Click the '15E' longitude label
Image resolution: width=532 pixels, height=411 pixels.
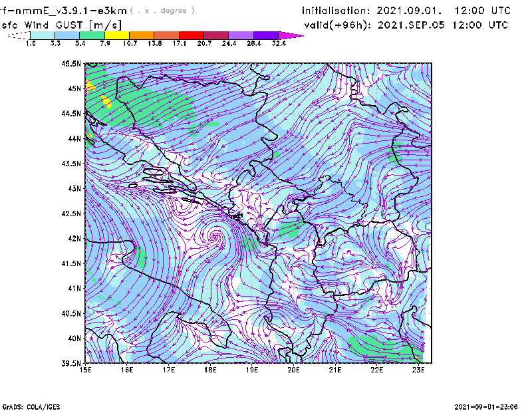(85, 370)
